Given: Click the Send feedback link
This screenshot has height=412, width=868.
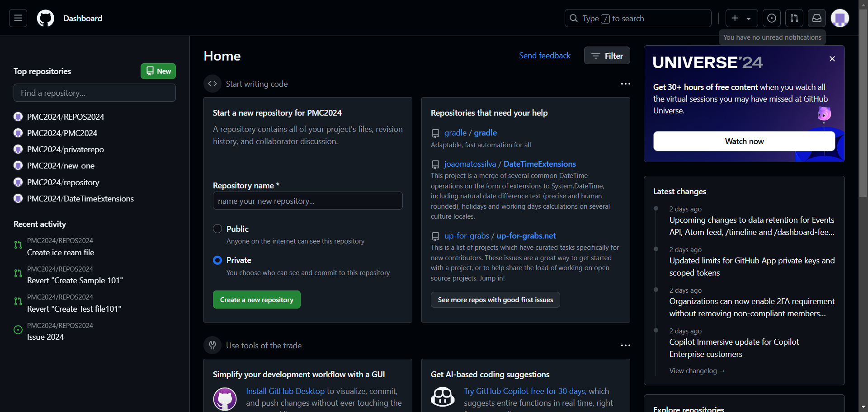Looking at the screenshot, I should [x=545, y=56].
